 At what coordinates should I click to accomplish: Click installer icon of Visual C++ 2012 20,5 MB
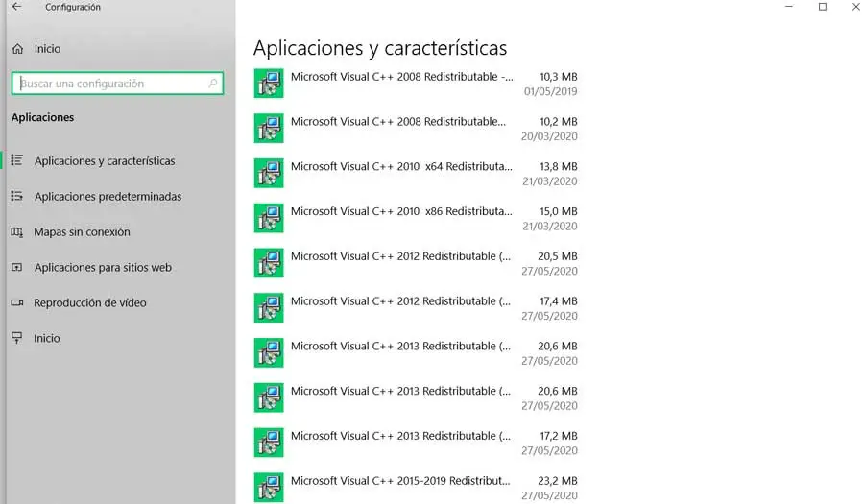[269, 263]
